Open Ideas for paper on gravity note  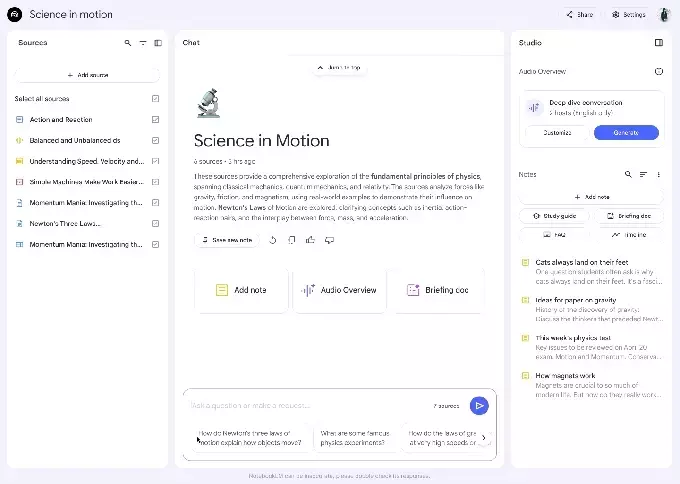click(592, 309)
